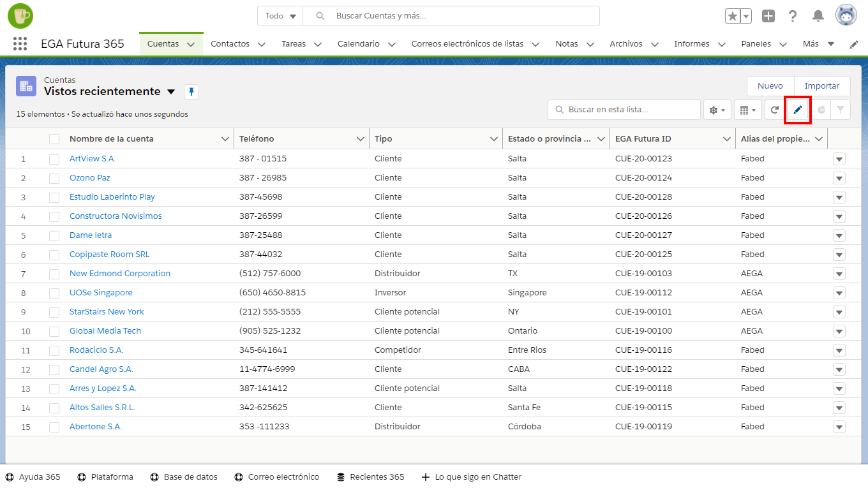Toggle the select-all header checkbox

54,139
